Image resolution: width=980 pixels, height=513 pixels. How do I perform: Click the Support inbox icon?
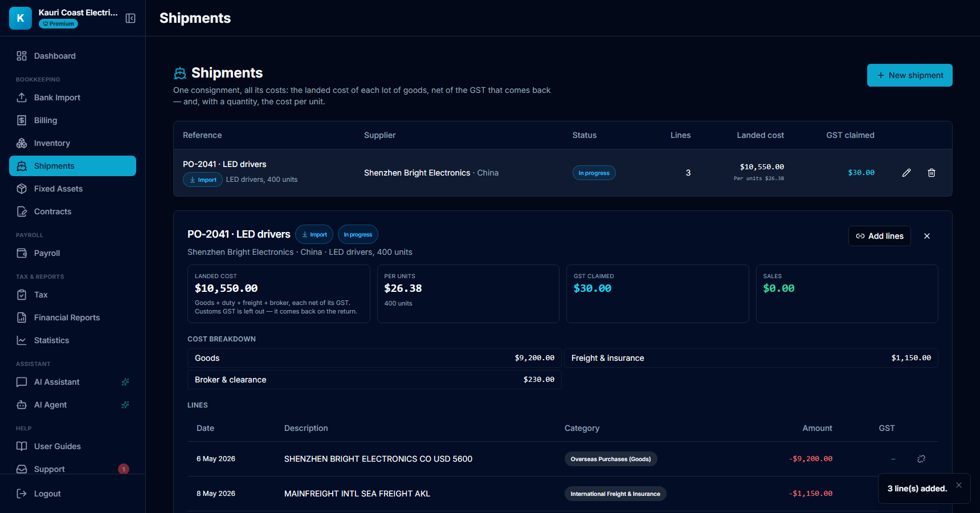click(22, 469)
